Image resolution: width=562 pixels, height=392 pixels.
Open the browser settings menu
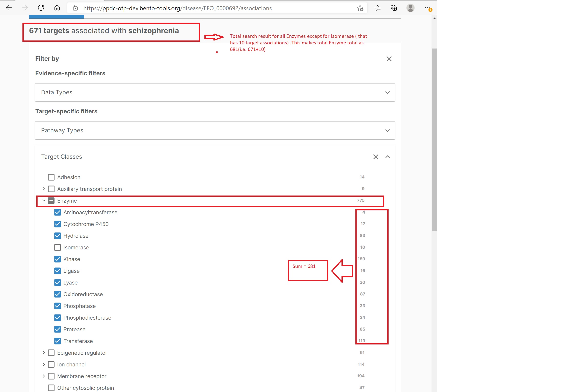click(427, 8)
